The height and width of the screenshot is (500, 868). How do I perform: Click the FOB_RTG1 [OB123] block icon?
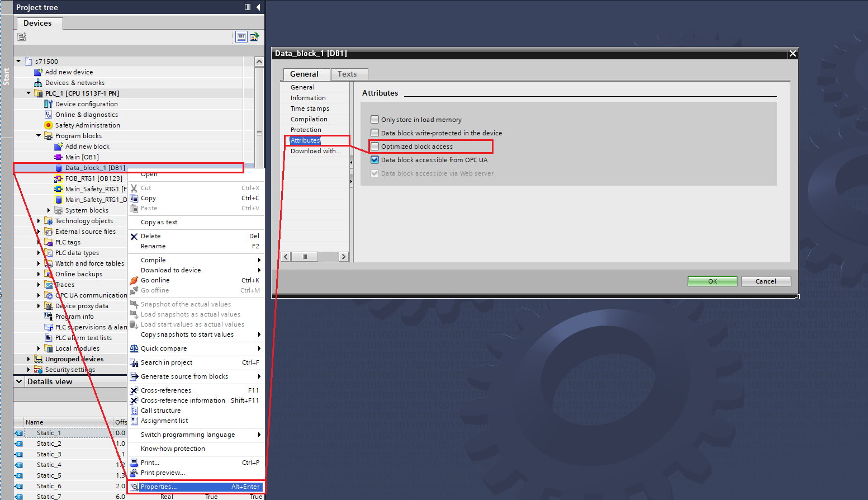pos(59,178)
